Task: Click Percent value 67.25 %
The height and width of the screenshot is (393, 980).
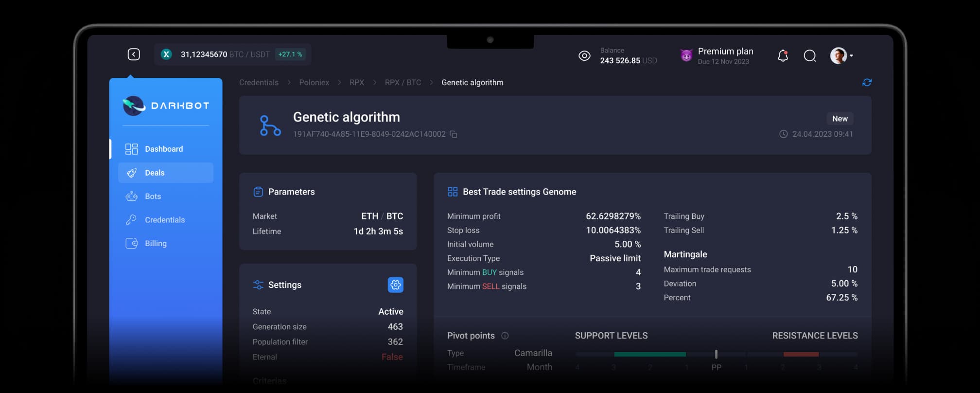Action: tap(841, 298)
